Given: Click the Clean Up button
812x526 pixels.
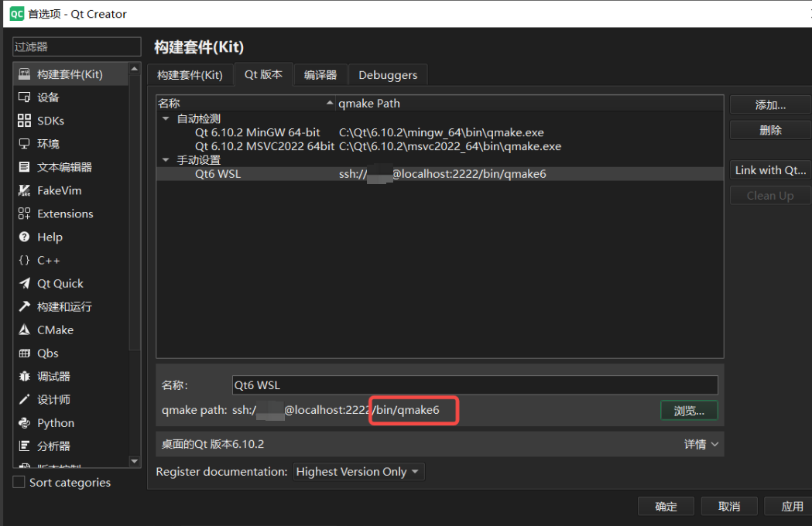Looking at the screenshot, I should point(770,196).
